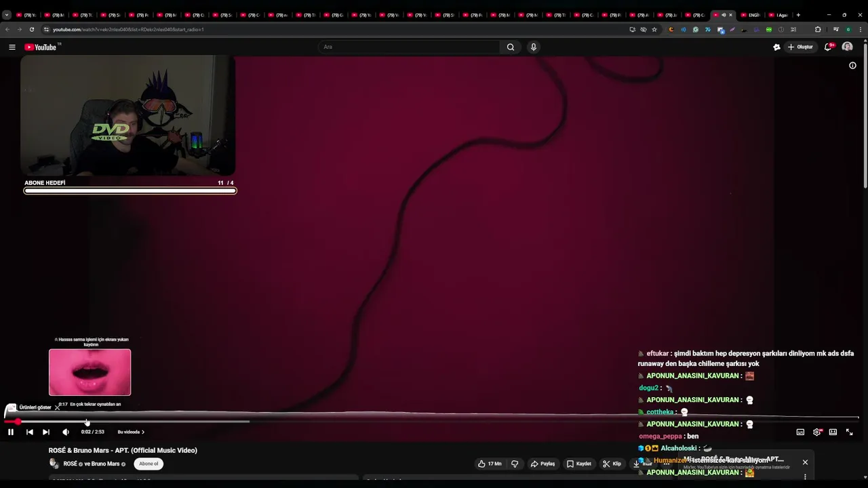Image resolution: width=868 pixels, height=488 pixels.
Task: Mute the video volume
Action: point(65,432)
